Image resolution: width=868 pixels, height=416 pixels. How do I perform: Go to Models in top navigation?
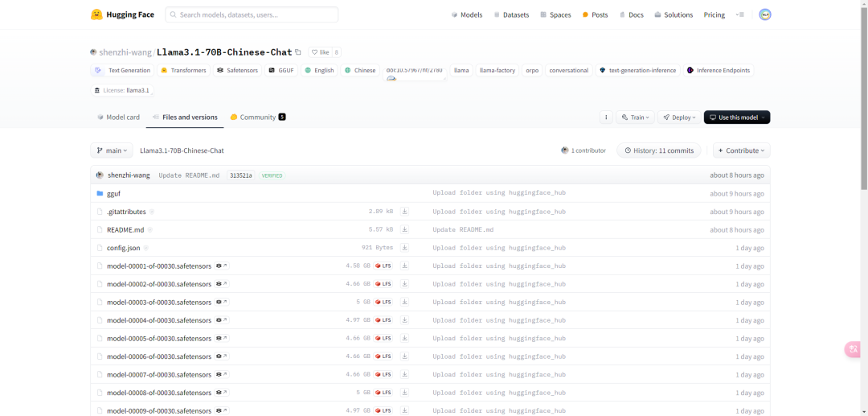click(x=467, y=15)
